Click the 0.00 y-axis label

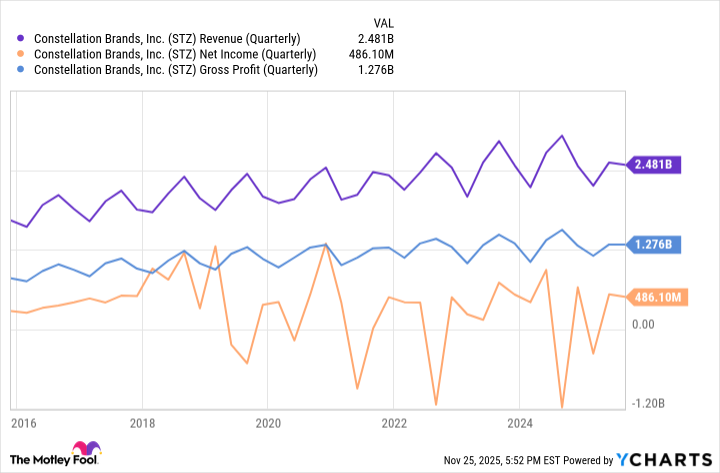click(x=646, y=324)
